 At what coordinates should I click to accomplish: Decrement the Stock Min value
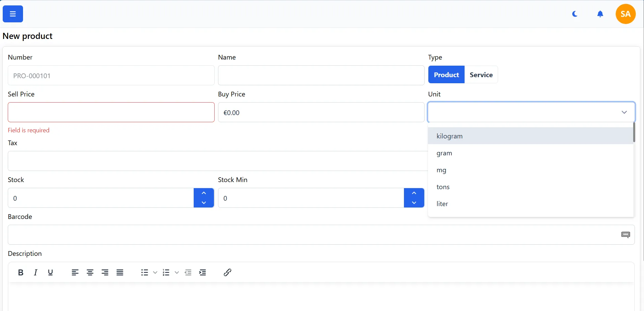[x=414, y=202]
